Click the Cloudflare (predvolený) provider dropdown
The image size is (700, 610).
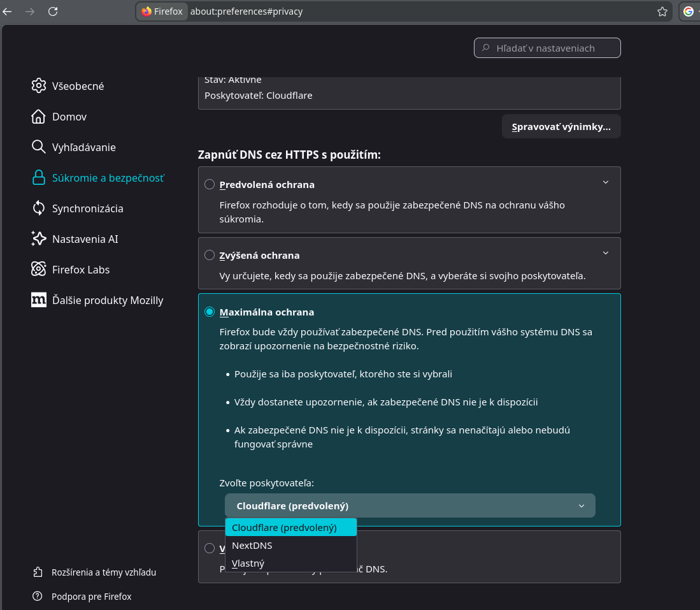(x=410, y=506)
